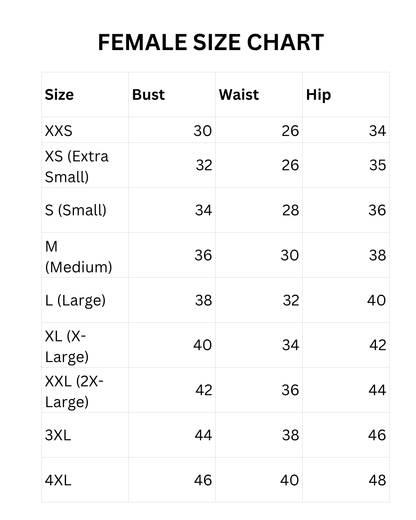Select bust value 42 for XXL
The height and width of the screenshot is (520, 416).
pos(204,390)
